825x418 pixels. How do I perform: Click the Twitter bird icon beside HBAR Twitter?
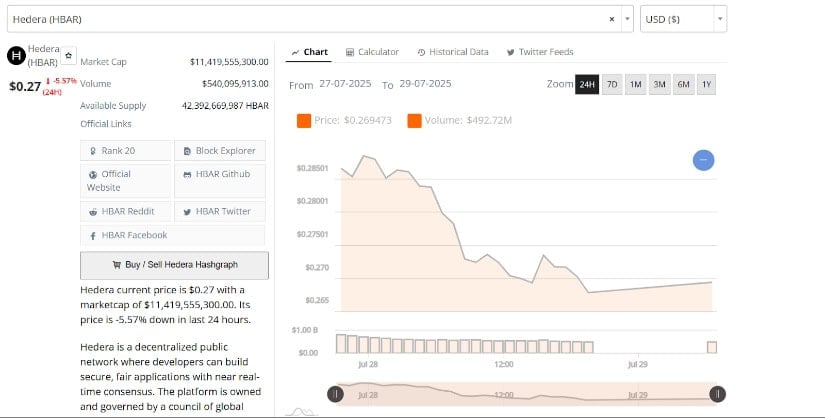[x=187, y=212]
